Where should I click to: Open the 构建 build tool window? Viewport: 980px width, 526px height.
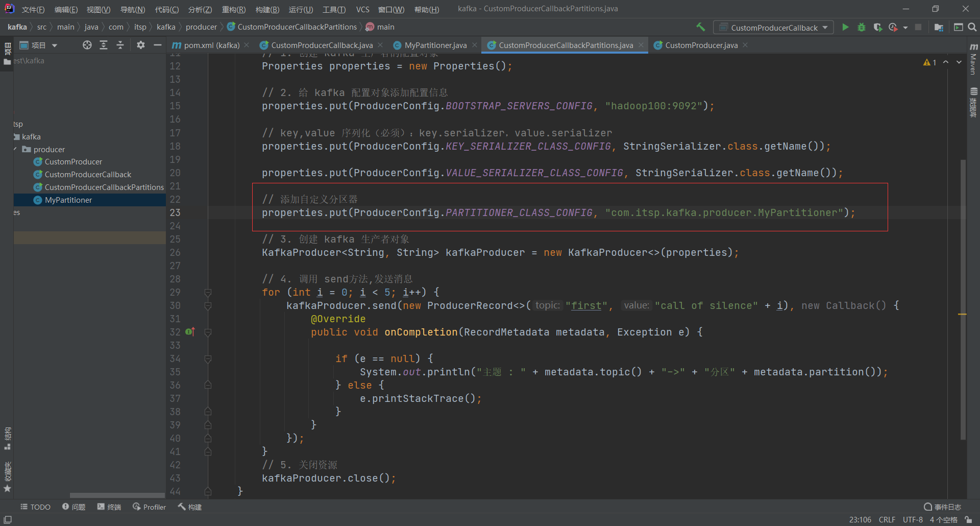click(189, 507)
